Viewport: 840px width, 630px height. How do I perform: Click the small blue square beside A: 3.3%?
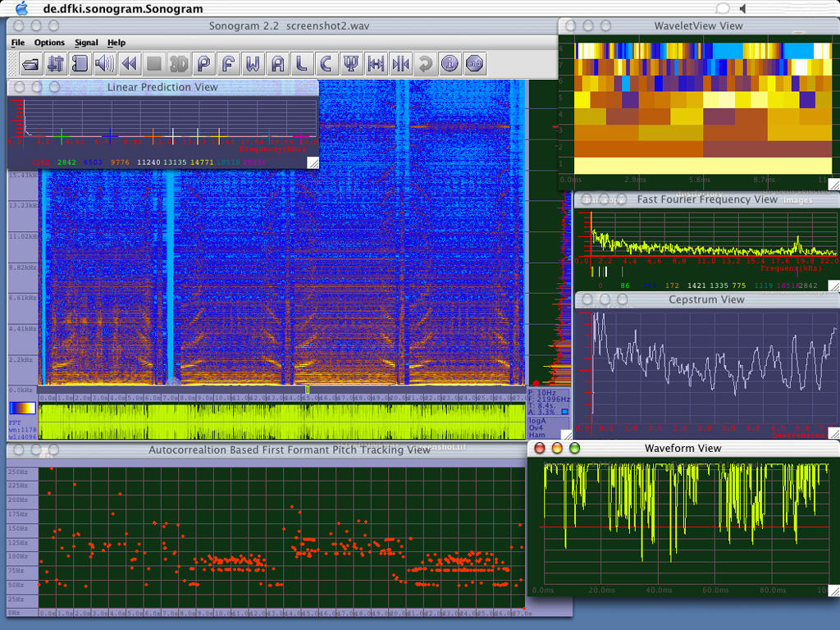tap(564, 412)
